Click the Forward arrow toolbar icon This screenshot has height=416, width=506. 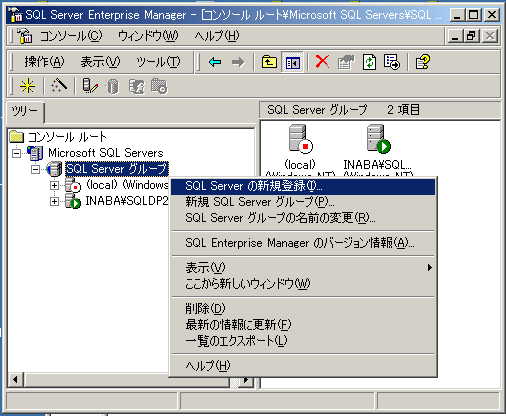tap(238, 62)
